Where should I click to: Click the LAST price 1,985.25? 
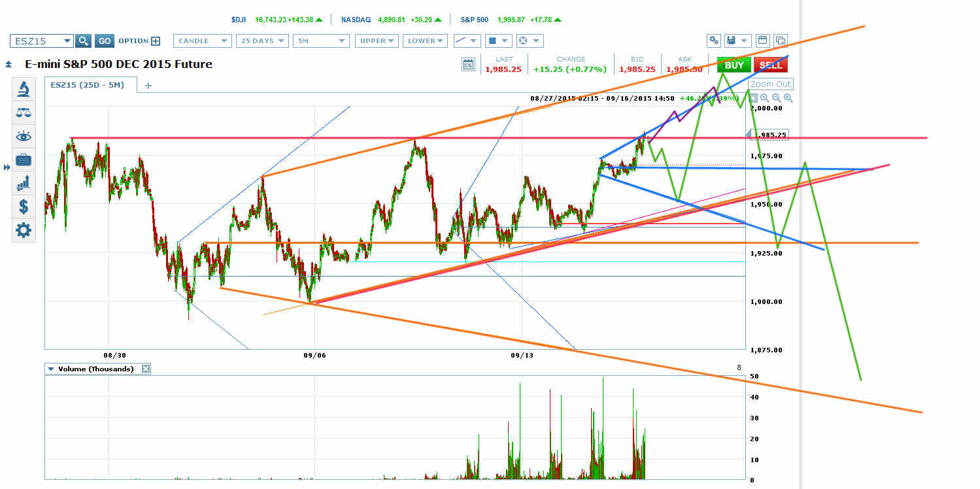503,69
